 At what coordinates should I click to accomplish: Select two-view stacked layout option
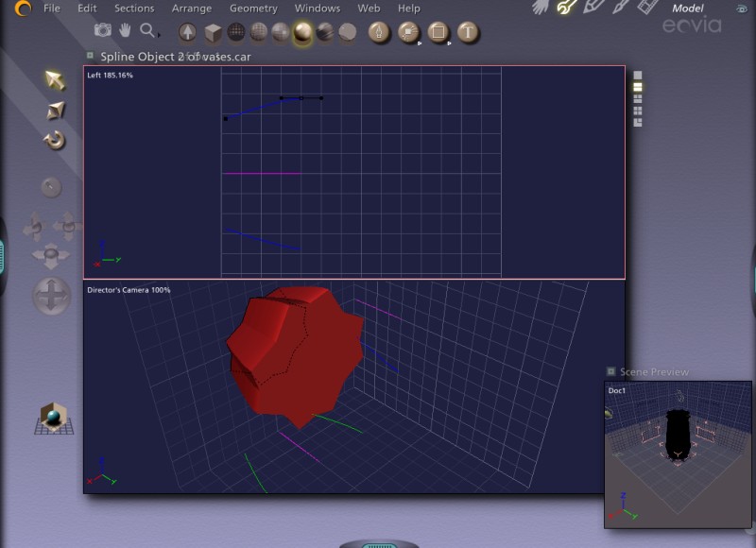tap(638, 87)
